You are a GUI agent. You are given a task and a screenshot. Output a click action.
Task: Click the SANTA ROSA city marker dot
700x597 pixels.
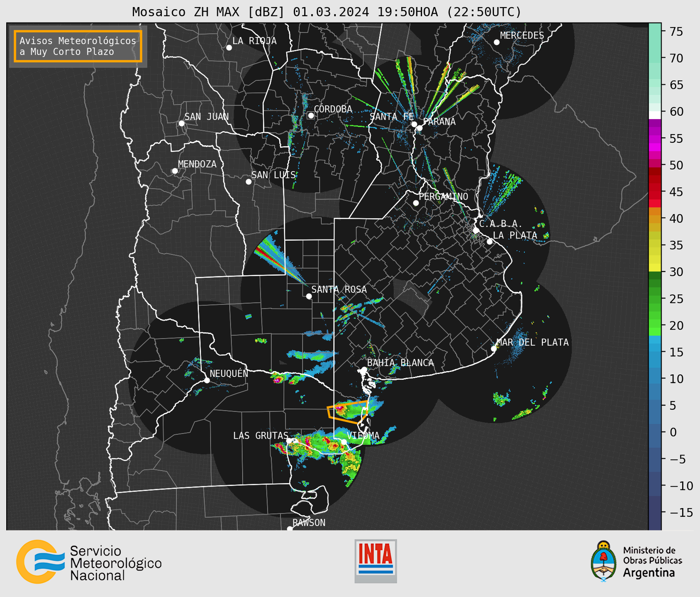pos(309,296)
